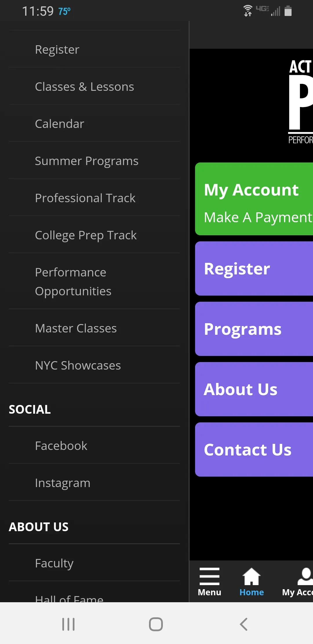The width and height of the screenshot is (313, 644).
Task: Tap the Android recent apps icon
Action: (x=68, y=624)
